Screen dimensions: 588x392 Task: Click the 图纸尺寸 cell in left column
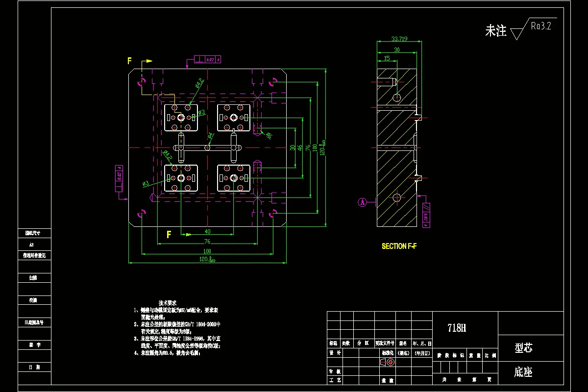[34, 233]
